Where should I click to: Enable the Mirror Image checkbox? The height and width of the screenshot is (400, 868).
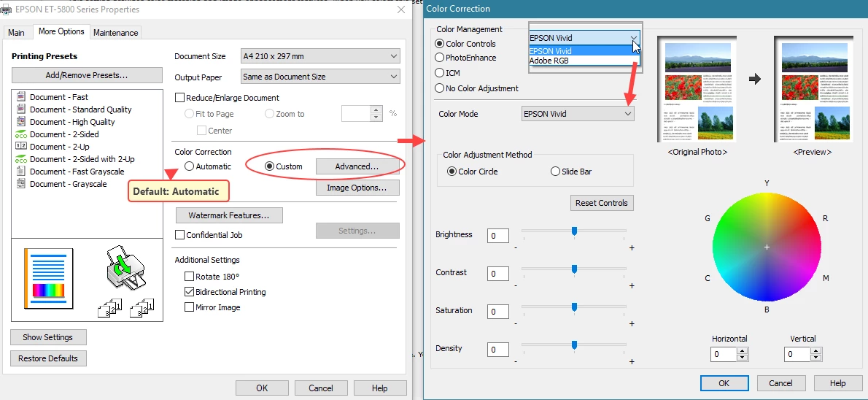190,307
